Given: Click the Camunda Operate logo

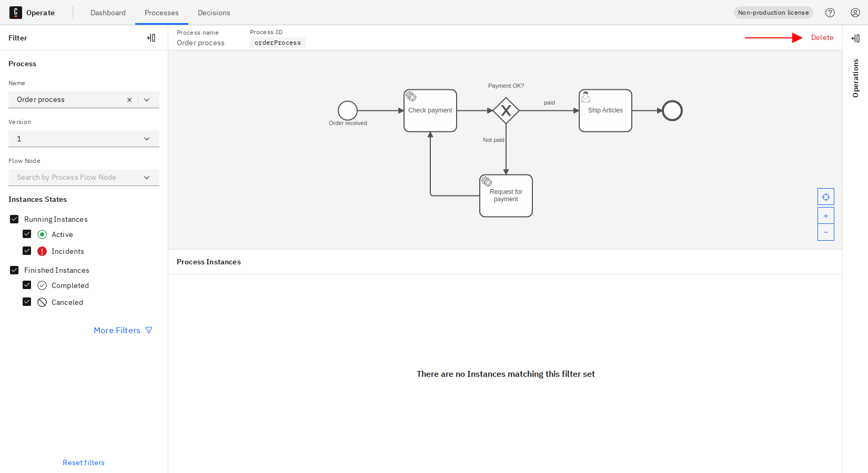Looking at the screenshot, I should (x=16, y=13).
